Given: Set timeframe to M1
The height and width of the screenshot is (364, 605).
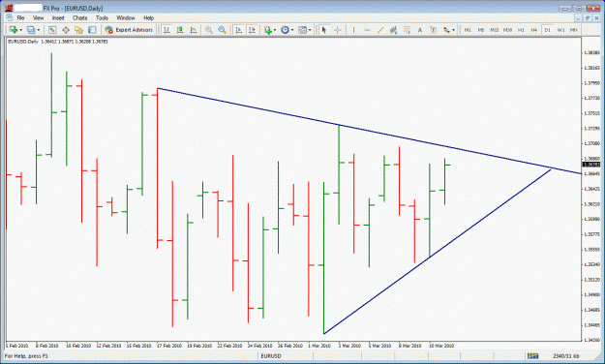Looking at the screenshot, I should click(468, 30).
